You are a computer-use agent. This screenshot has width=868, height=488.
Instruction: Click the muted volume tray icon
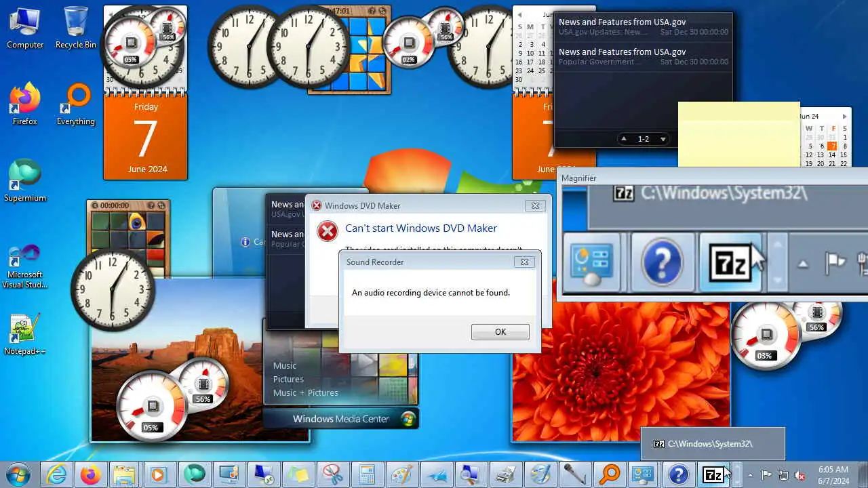800,475
